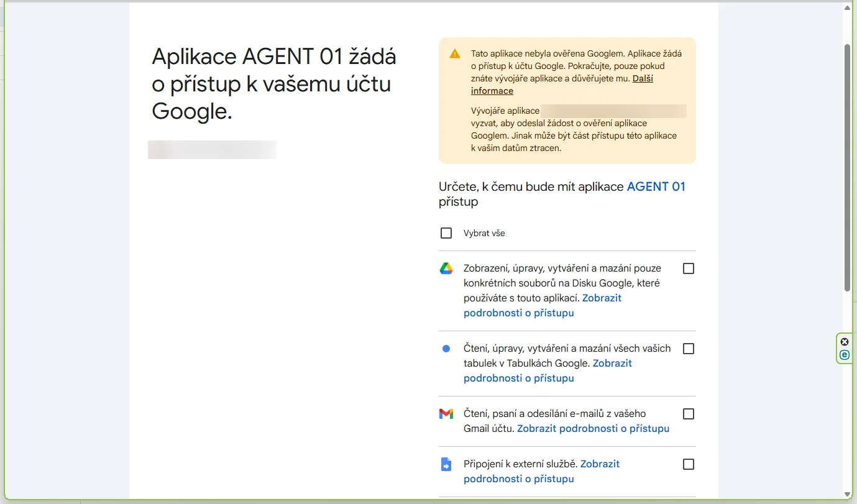The height and width of the screenshot is (504, 857).
Task: Click the text 'Zobrazení, úpravy, vytváření a mazání pouze'
Action: (x=562, y=268)
